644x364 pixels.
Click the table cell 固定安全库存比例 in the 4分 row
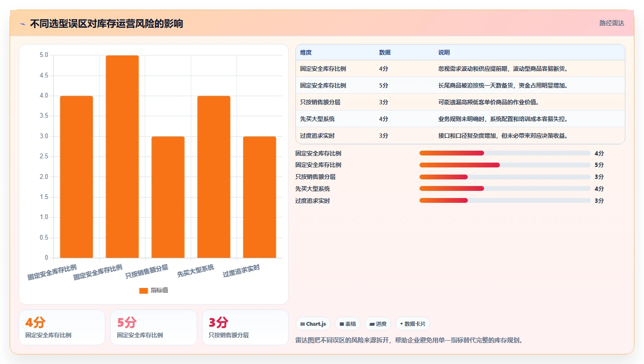tap(323, 69)
